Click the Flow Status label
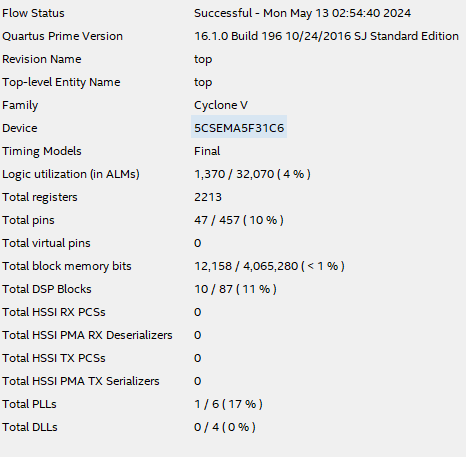 tap(33, 13)
